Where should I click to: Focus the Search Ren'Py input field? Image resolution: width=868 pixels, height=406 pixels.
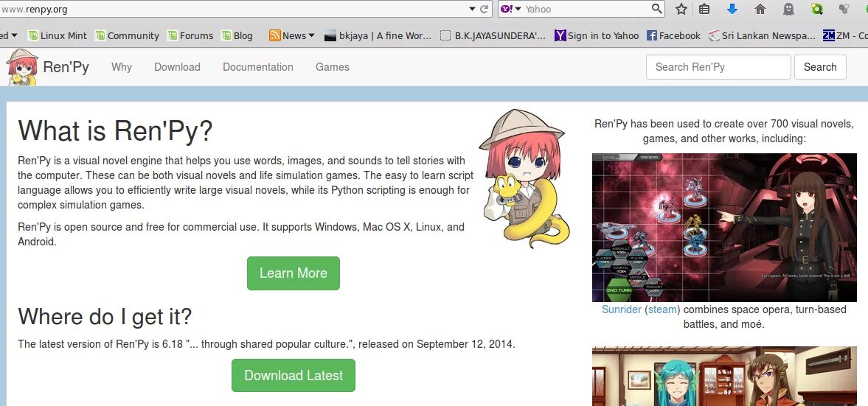coord(718,67)
